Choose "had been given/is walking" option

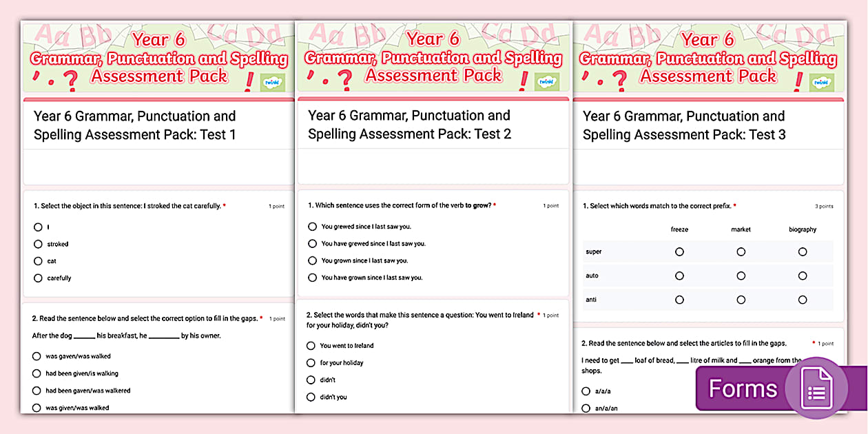tap(37, 373)
